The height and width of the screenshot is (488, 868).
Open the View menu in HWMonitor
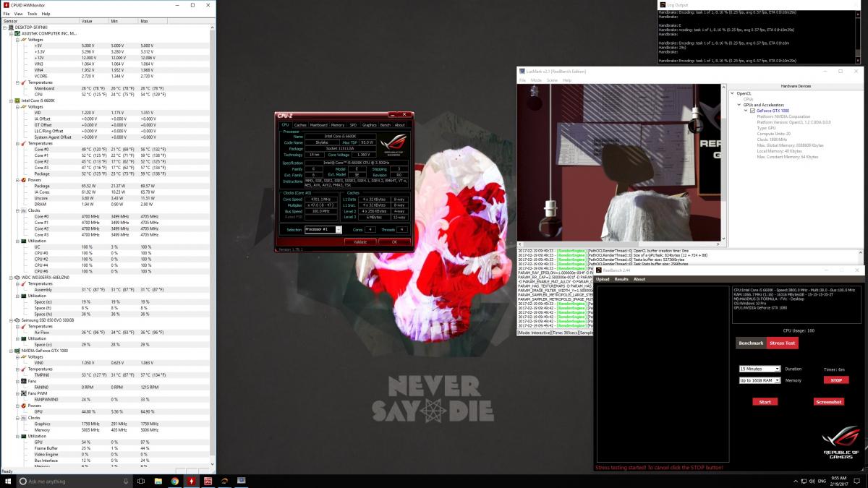[18, 14]
